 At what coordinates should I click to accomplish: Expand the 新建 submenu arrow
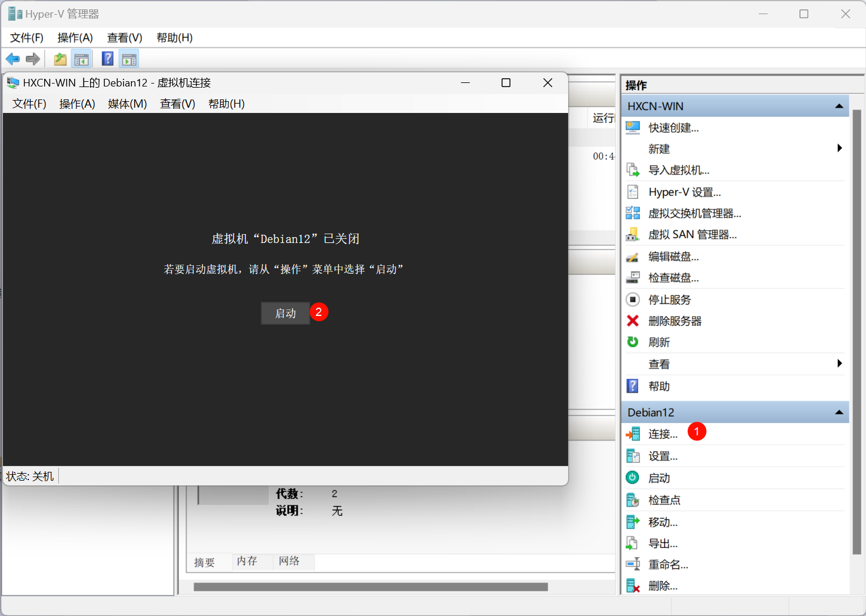click(x=840, y=148)
